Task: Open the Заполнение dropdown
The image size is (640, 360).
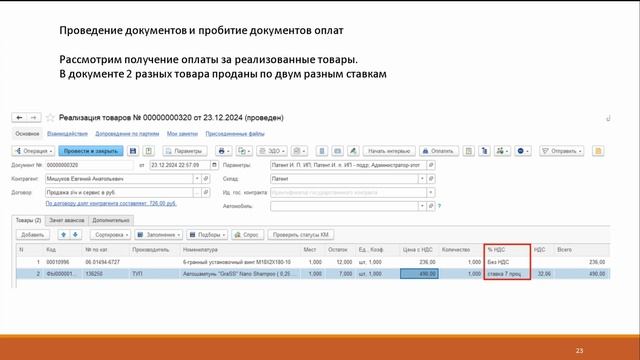Action: point(158,235)
